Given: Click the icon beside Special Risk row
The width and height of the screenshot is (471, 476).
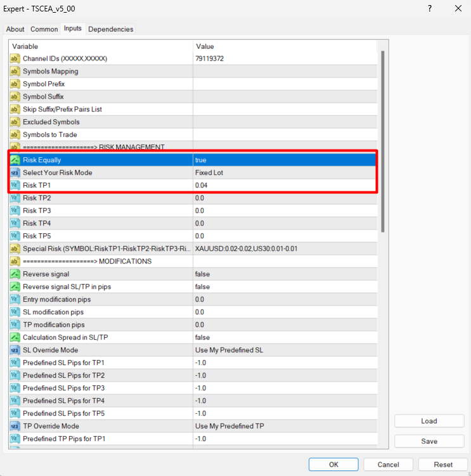Looking at the screenshot, I should tap(15, 248).
